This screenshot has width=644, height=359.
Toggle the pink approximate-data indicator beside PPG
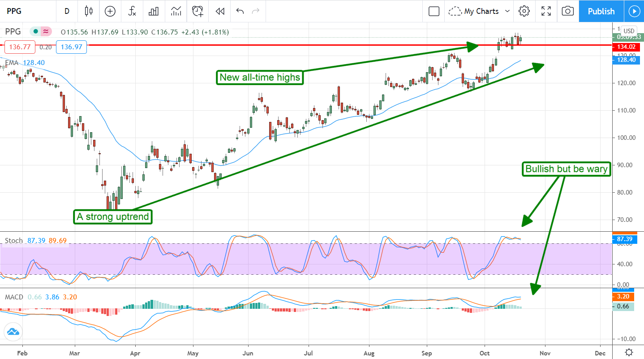(45, 32)
